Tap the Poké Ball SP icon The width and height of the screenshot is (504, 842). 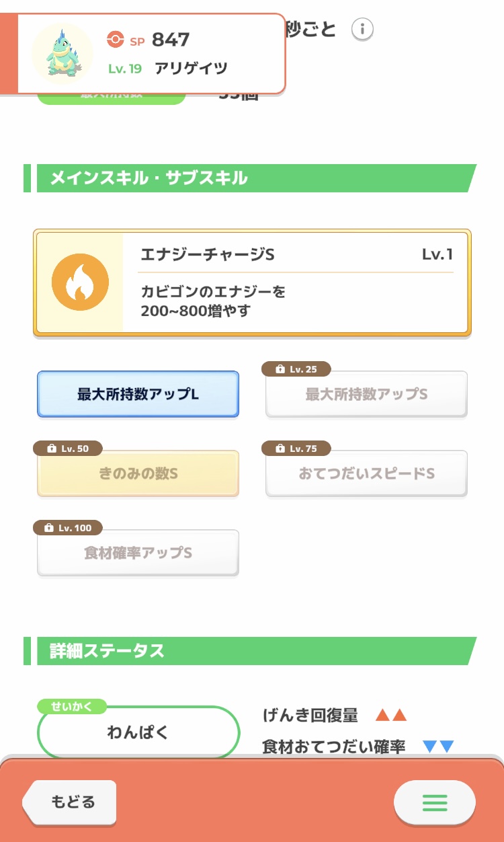116,40
